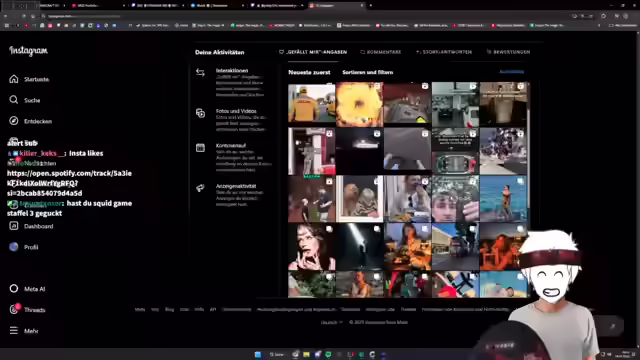Click the browser back button
Image resolution: width=640 pixels, height=360 pixels.
click(x=5, y=16)
